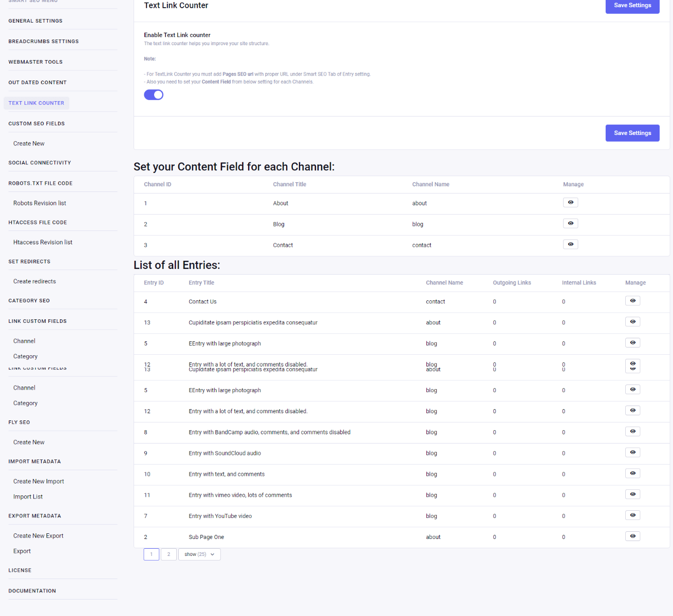The image size is (673, 616).
Task: Open General Settings in sidebar
Action: tap(35, 21)
